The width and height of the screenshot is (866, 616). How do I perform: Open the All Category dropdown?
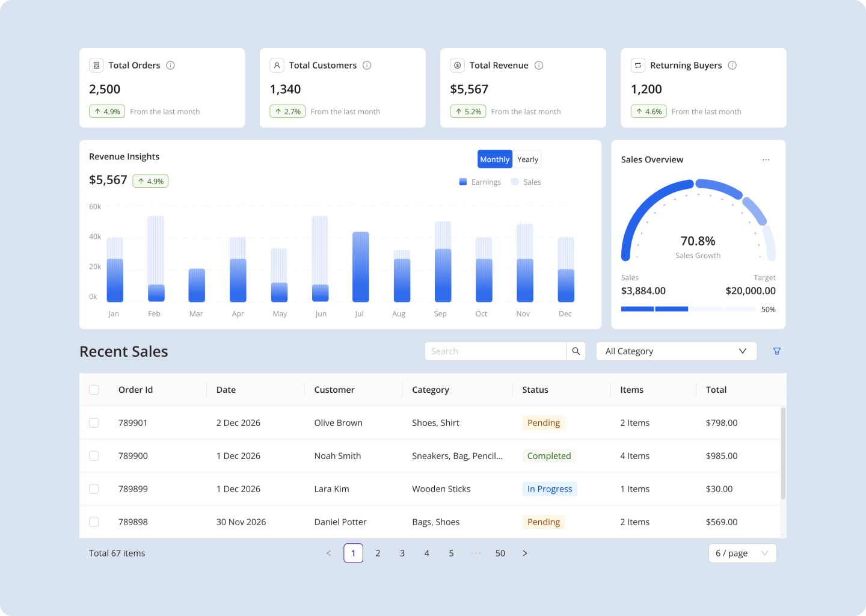(676, 351)
